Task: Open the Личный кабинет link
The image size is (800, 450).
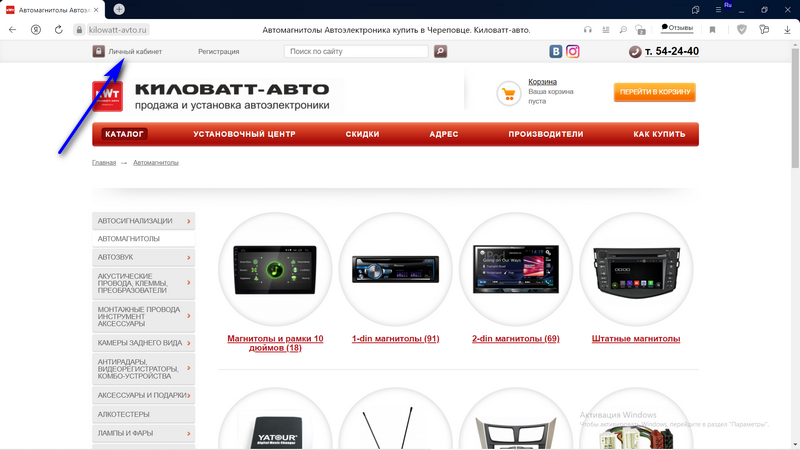Action: (x=135, y=52)
